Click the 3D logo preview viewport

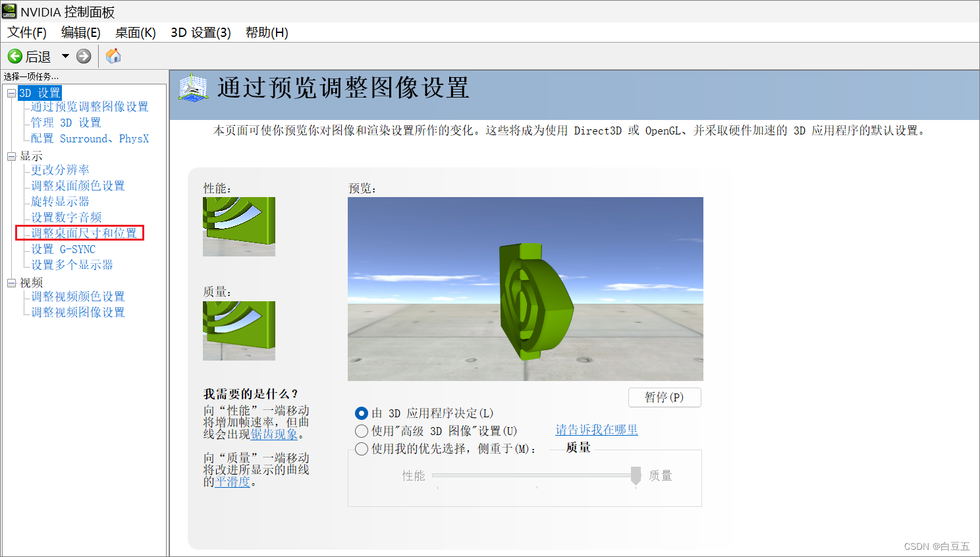(526, 289)
